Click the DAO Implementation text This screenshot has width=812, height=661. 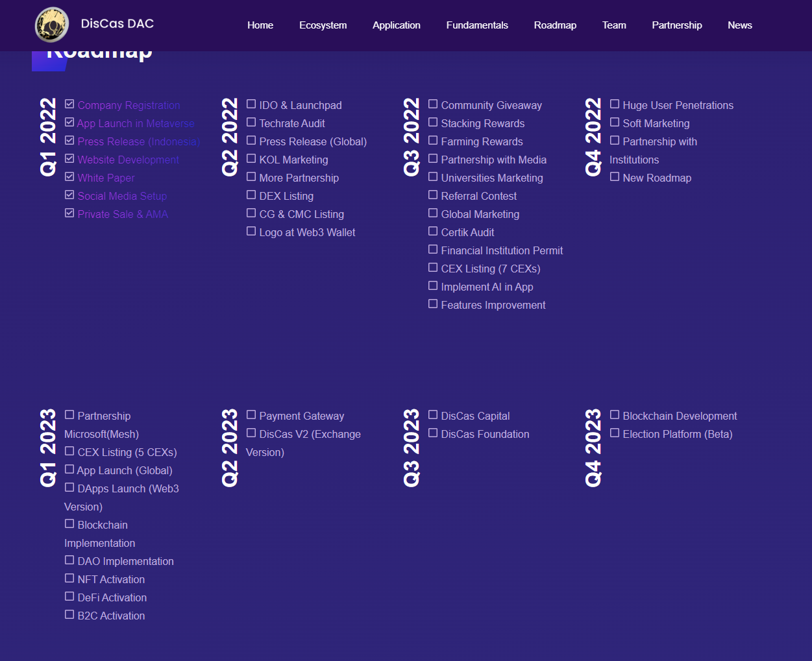coord(126,561)
